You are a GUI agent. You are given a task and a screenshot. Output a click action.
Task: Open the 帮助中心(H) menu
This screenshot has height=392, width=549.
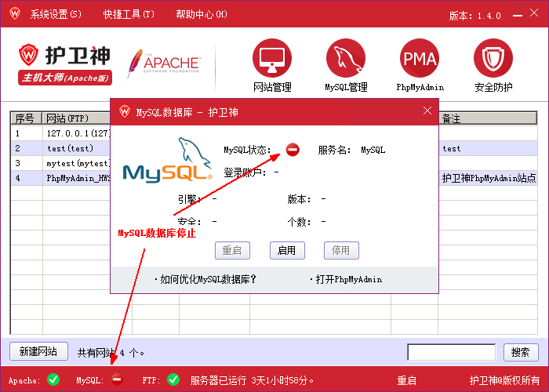(x=202, y=15)
